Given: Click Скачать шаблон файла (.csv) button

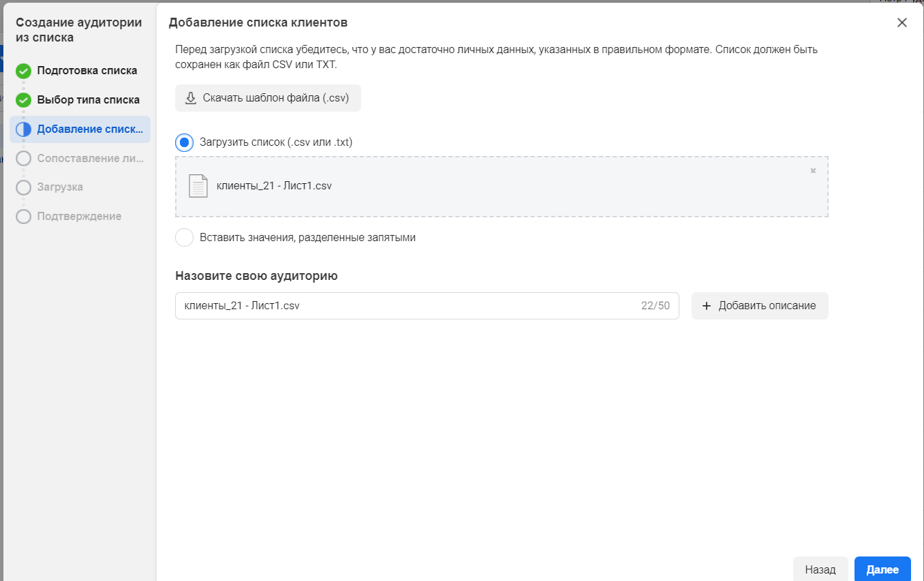Looking at the screenshot, I should click(x=268, y=98).
